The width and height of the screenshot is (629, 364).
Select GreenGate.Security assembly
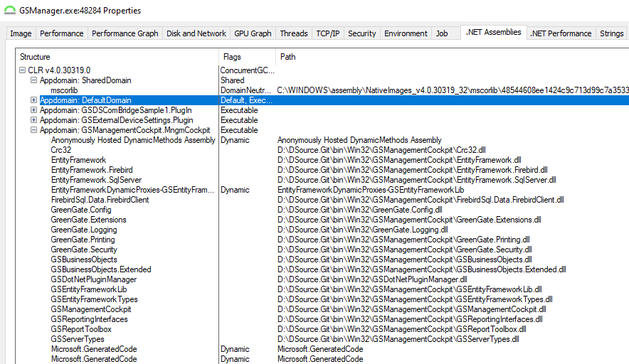[x=84, y=250]
